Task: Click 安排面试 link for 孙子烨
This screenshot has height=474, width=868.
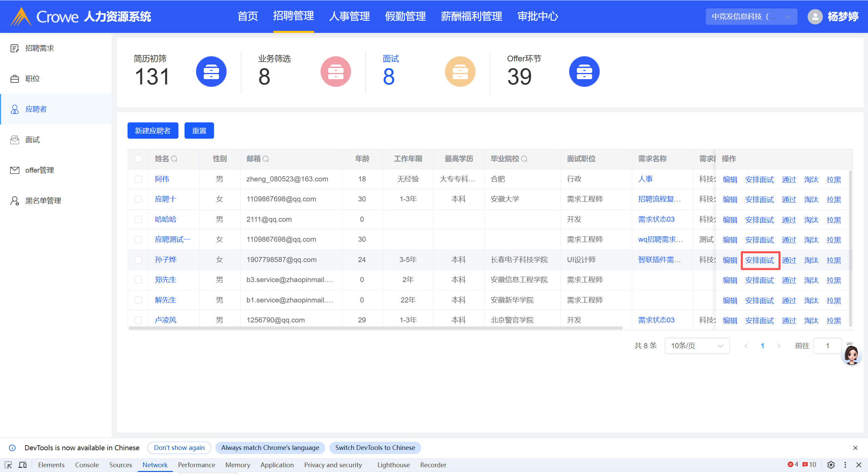Action: (759, 260)
